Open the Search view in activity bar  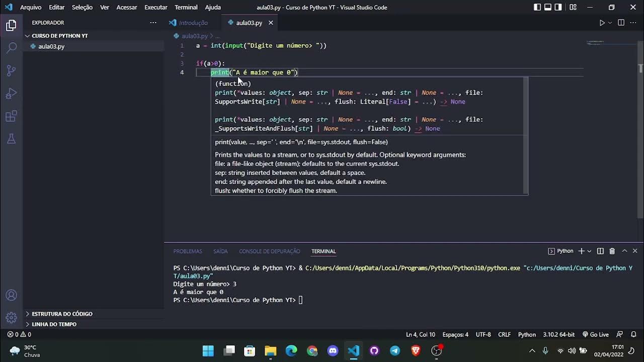click(x=11, y=48)
